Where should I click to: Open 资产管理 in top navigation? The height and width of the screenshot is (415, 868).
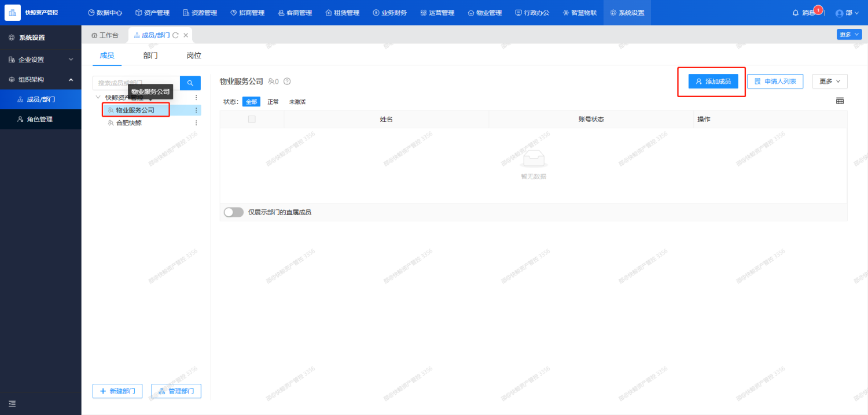(152, 13)
